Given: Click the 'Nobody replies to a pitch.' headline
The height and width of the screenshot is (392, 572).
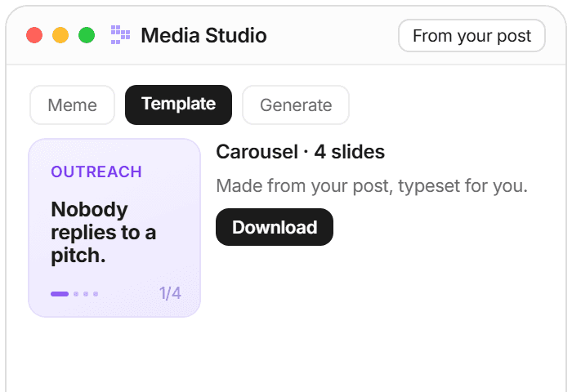Looking at the screenshot, I should pyautogui.click(x=104, y=232).
